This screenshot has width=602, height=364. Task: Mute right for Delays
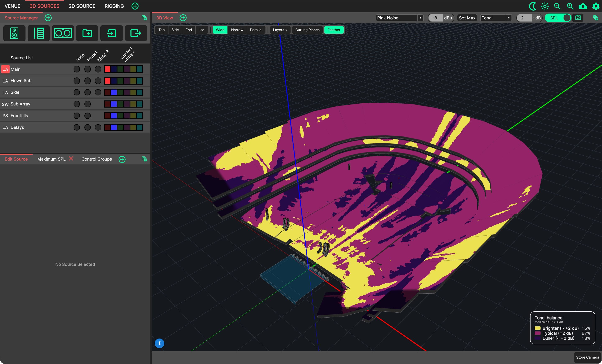click(x=98, y=127)
